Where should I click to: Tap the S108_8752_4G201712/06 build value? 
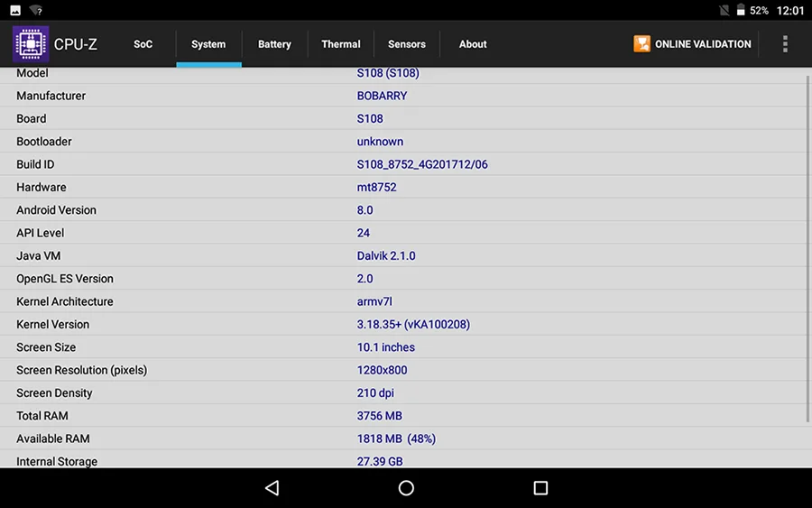[x=422, y=164]
